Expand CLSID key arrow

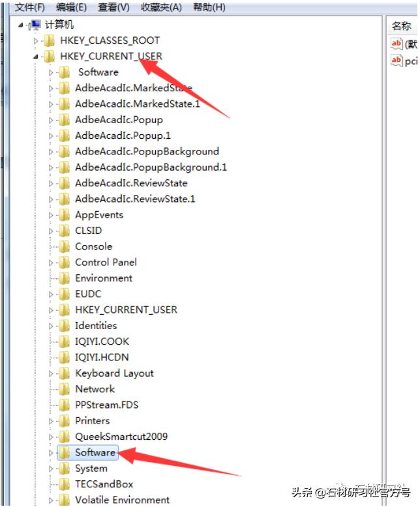(x=51, y=231)
